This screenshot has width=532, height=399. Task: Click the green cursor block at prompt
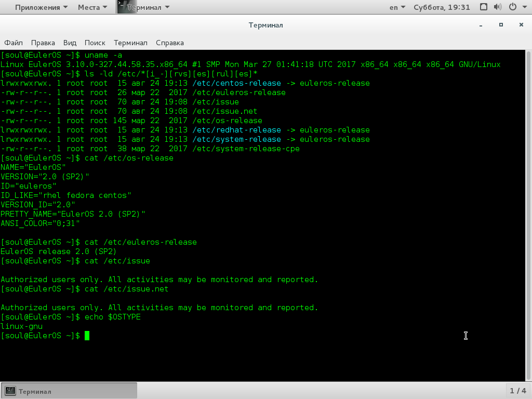(x=87, y=336)
